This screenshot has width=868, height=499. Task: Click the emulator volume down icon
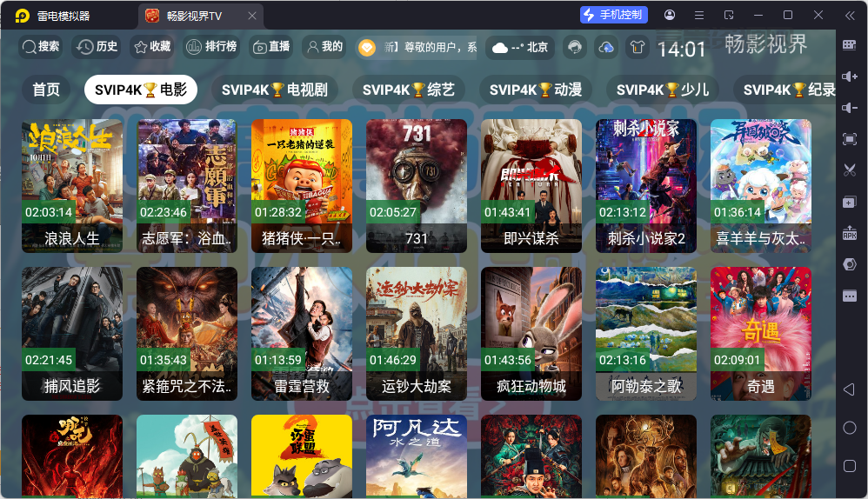click(x=850, y=107)
